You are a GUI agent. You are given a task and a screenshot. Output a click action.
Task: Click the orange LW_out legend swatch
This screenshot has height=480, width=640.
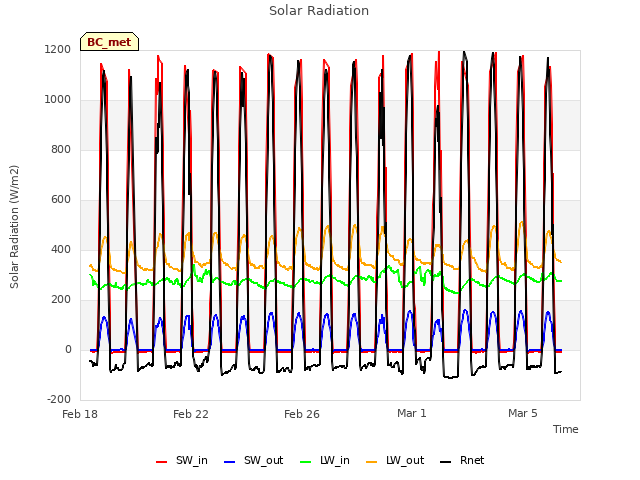[x=372, y=462]
